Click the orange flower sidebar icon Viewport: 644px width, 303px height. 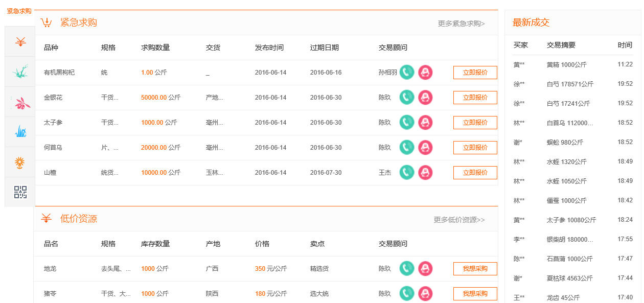coord(20,162)
